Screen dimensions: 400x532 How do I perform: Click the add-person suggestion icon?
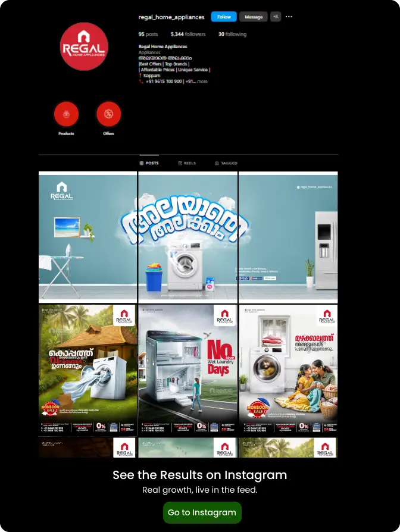point(276,17)
